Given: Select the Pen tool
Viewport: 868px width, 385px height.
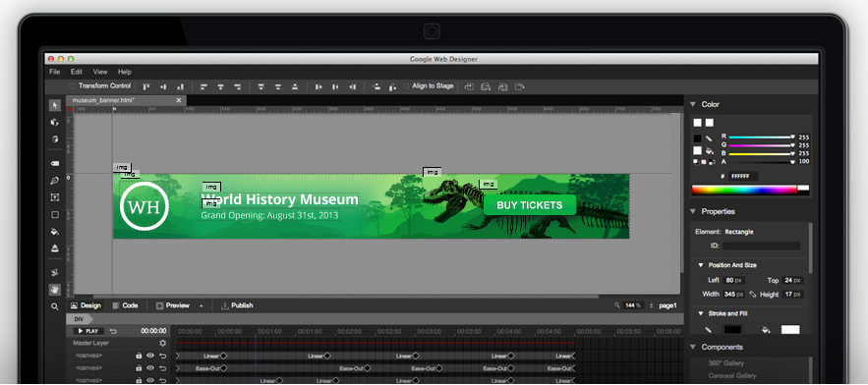Looking at the screenshot, I should coord(54,181).
